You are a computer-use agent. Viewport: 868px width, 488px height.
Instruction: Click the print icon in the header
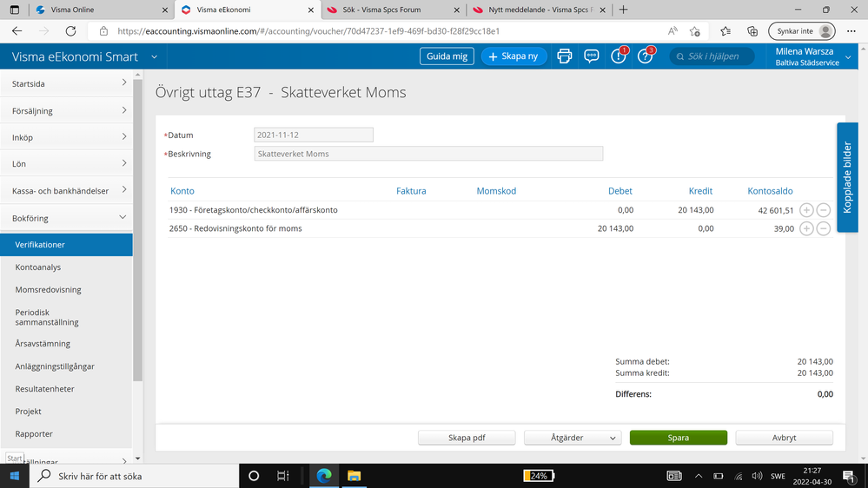pos(564,56)
